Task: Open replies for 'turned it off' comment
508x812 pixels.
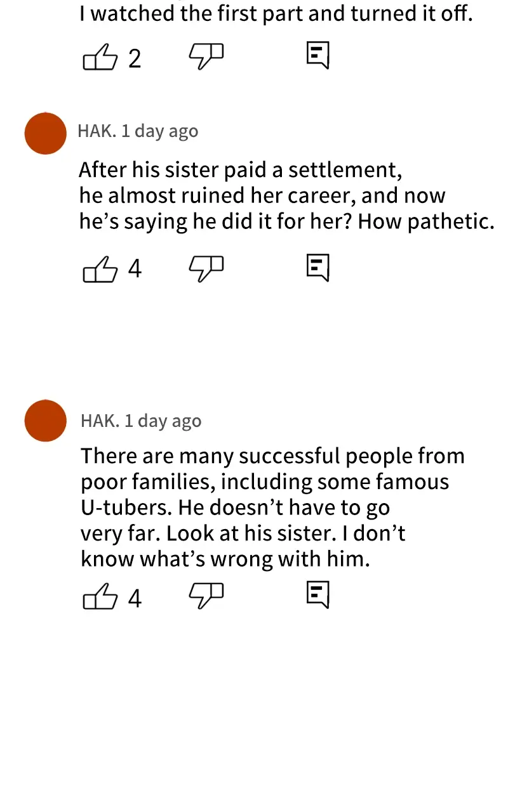Action: 317,55
